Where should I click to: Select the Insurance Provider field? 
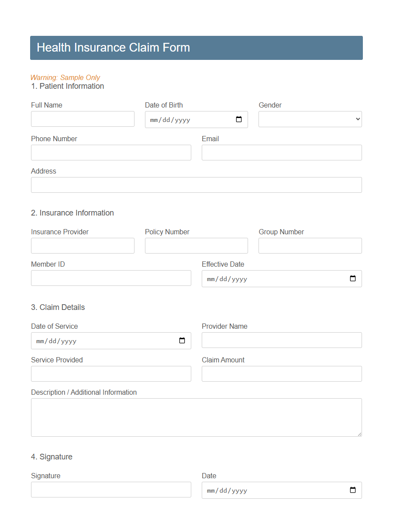(x=83, y=246)
